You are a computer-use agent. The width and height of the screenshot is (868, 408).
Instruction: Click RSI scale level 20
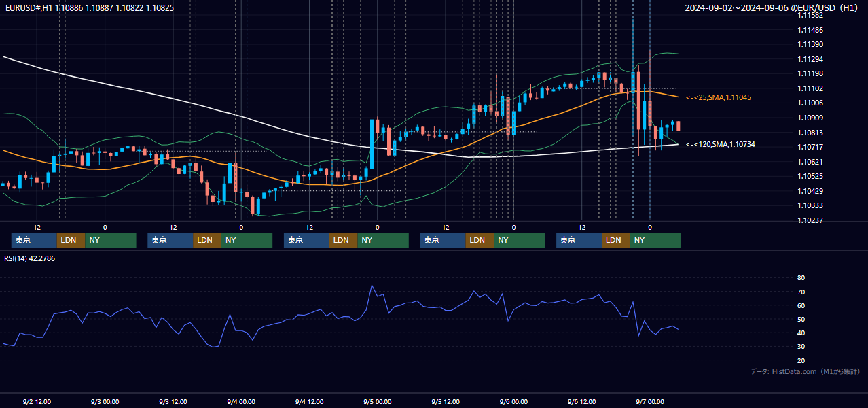coord(801,360)
